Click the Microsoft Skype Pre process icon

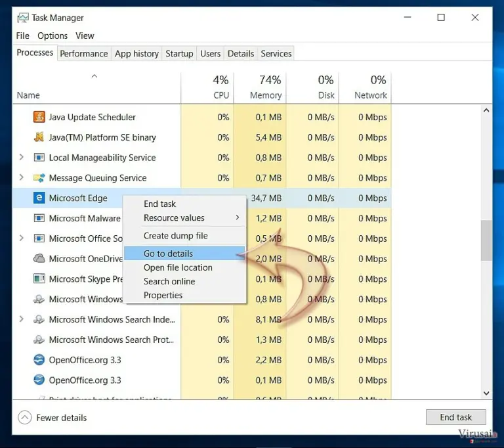pos(39,279)
